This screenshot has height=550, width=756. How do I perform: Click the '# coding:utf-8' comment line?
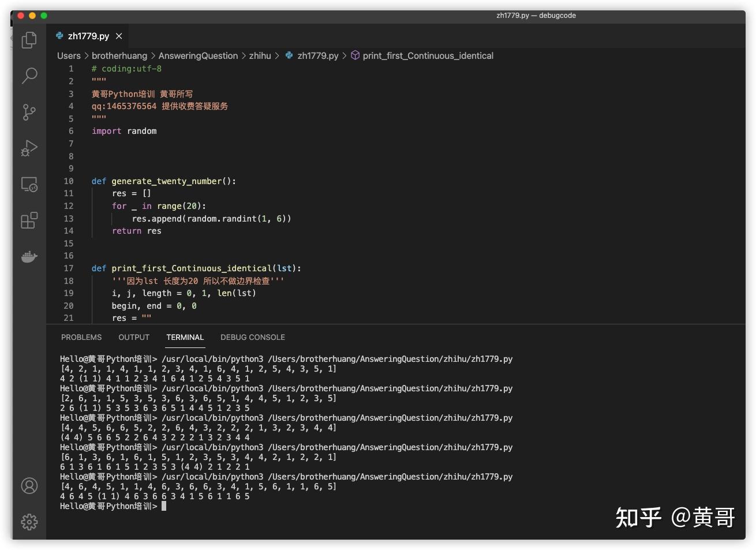point(126,69)
